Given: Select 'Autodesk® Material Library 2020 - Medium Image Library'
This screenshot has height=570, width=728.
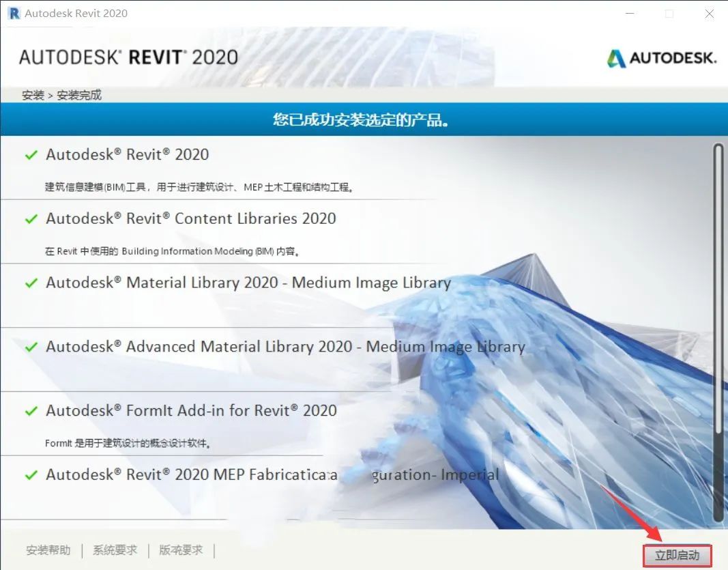Looking at the screenshot, I should pyautogui.click(x=248, y=283).
